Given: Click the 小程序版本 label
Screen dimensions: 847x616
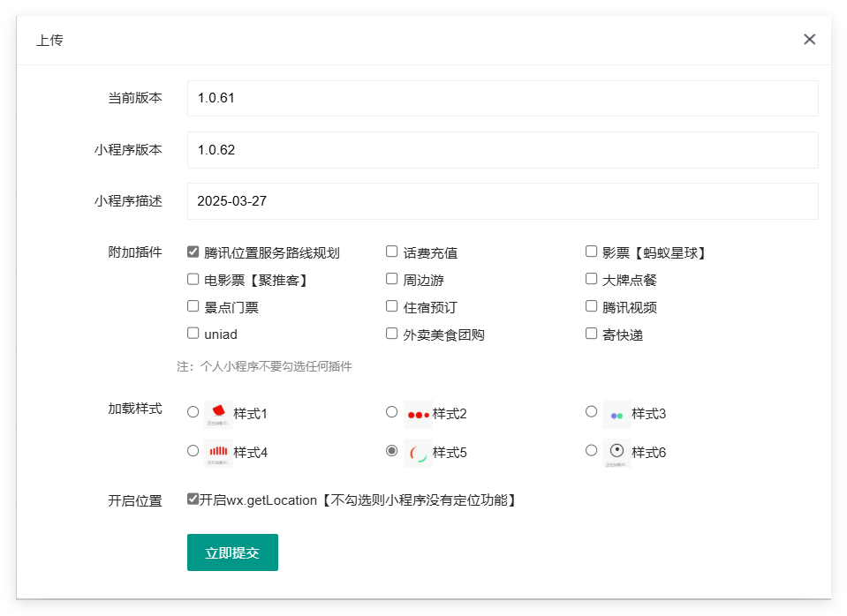Looking at the screenshot, I should (129, 149).
